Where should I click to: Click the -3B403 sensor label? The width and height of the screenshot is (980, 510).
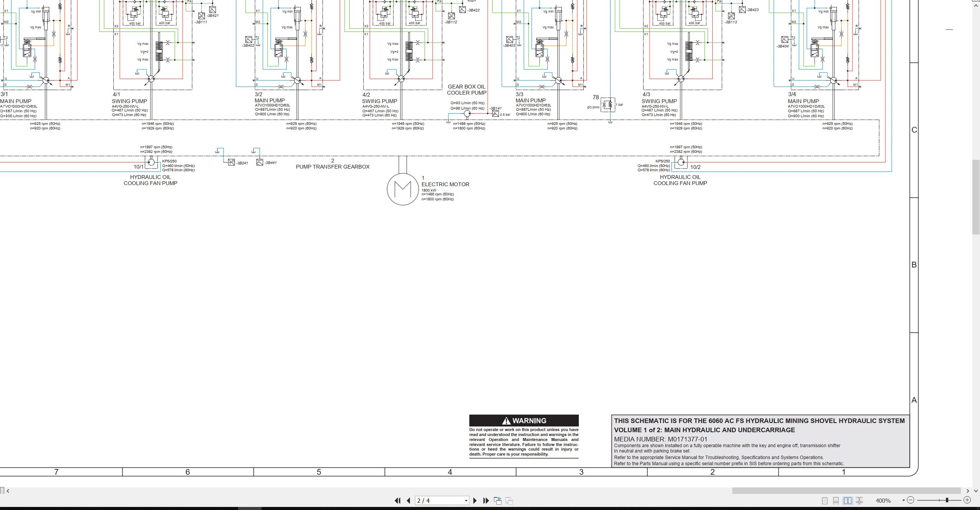click(509, 46)
